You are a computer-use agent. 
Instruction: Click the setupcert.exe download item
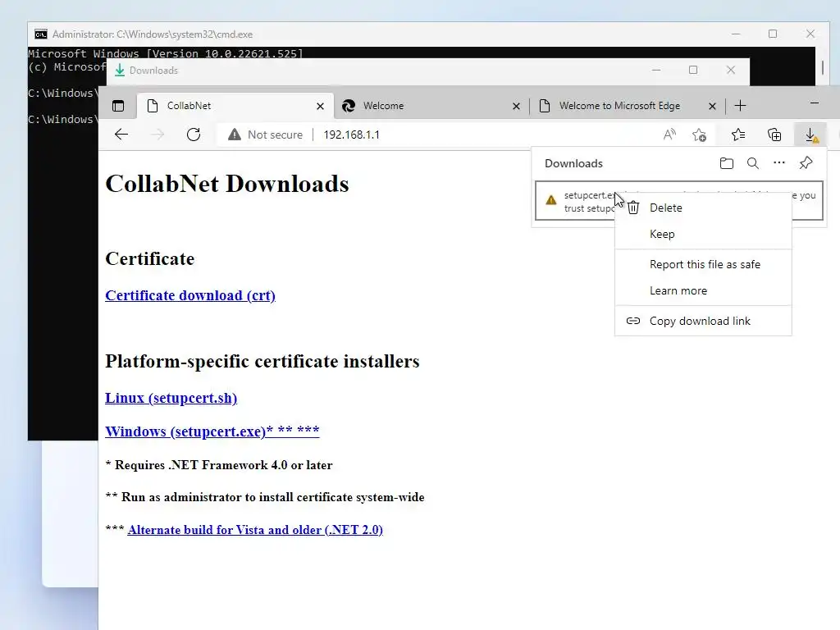[x=678, y=201]
